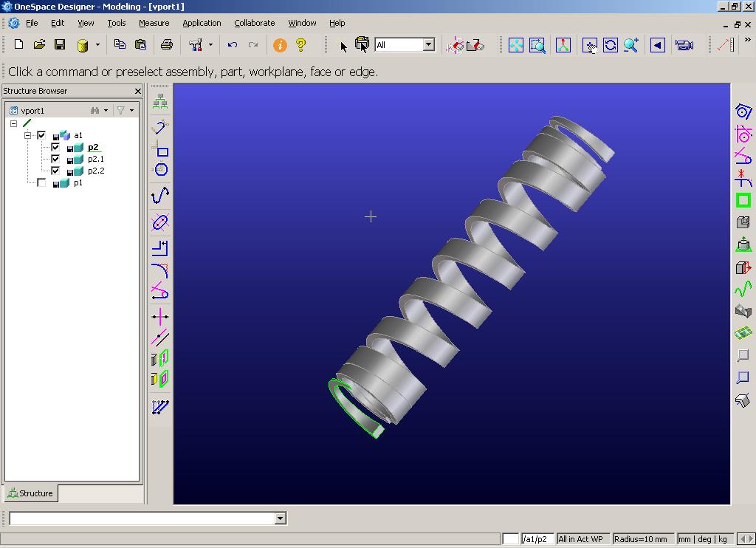Viewport: 756px width, 548px height.
Task: Toggle checkbox for part p2.2
Action: 55,171
